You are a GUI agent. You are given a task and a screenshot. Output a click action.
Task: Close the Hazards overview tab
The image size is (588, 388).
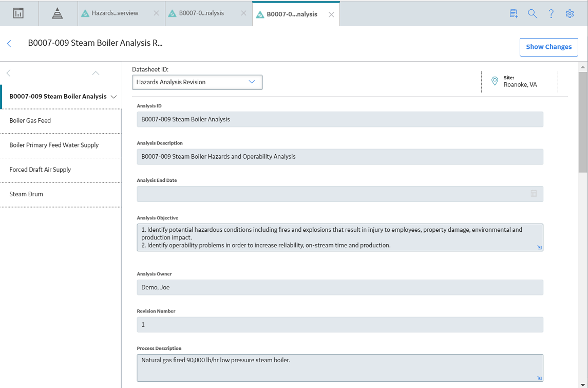[157, 13]
